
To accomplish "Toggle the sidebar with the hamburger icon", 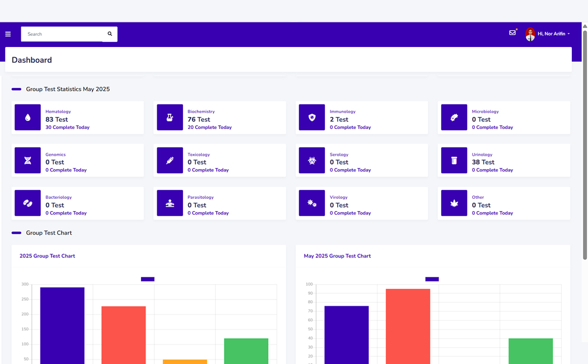I will (x=8, y=34).
